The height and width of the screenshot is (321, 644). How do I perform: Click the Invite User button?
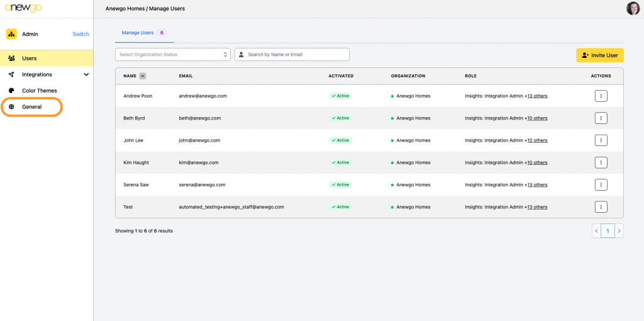click(x=600, y=55)
